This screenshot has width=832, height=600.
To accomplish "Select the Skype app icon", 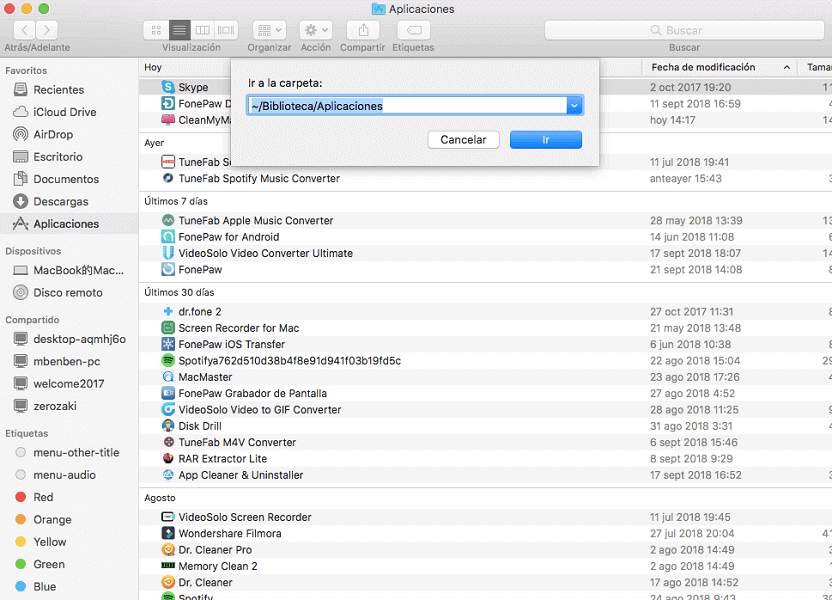I will (x=168, y=87).
